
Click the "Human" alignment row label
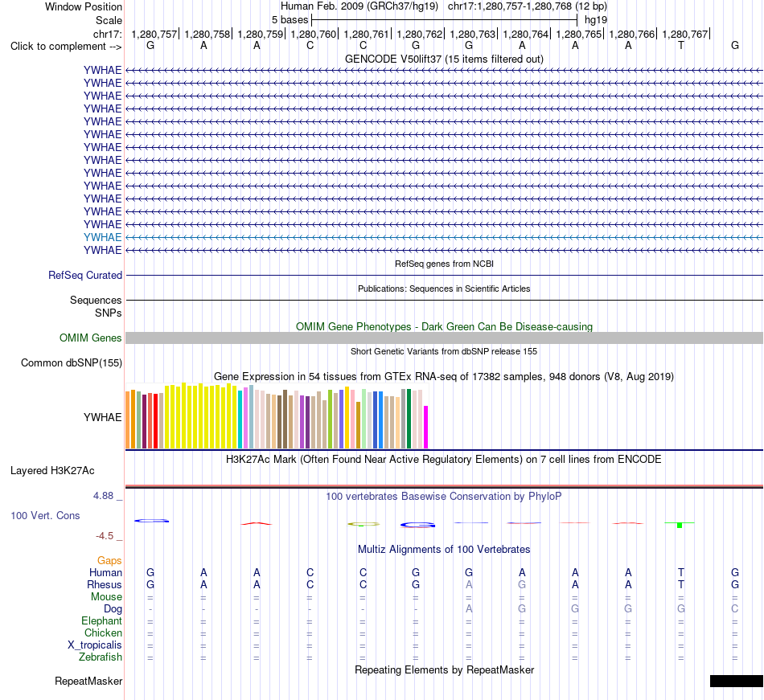pyautogui.click(x=105, y=572)
